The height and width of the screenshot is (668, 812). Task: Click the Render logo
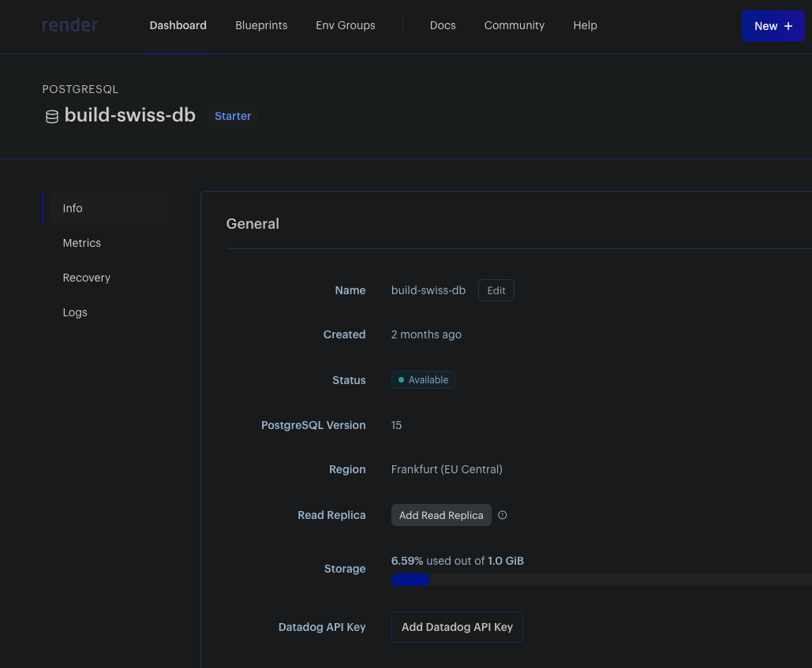click(x=70, y=24)
